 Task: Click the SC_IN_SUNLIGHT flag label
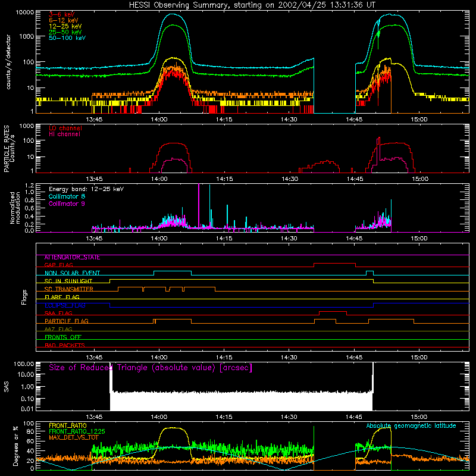[x=68, y=281]
